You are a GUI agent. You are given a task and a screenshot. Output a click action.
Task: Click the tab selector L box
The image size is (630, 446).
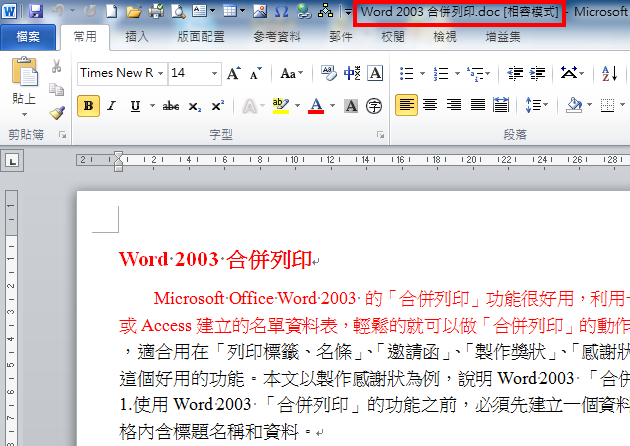coord(12,162)
